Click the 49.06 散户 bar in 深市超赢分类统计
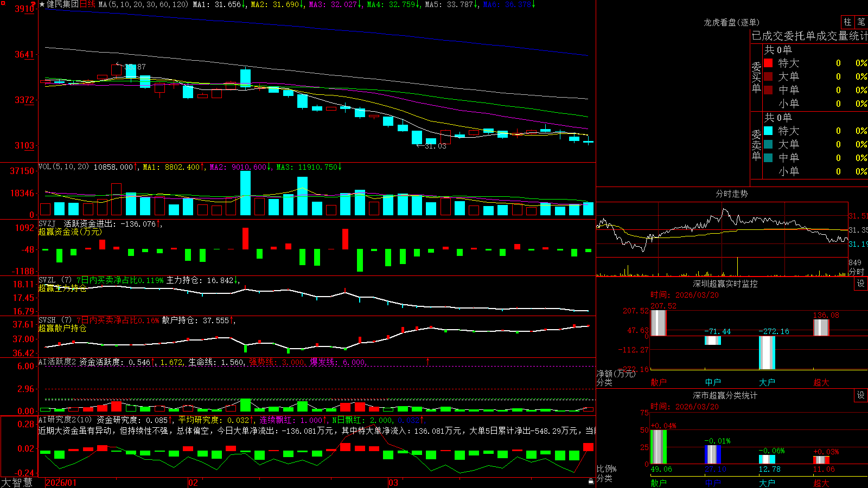 [x=659, y=447]
